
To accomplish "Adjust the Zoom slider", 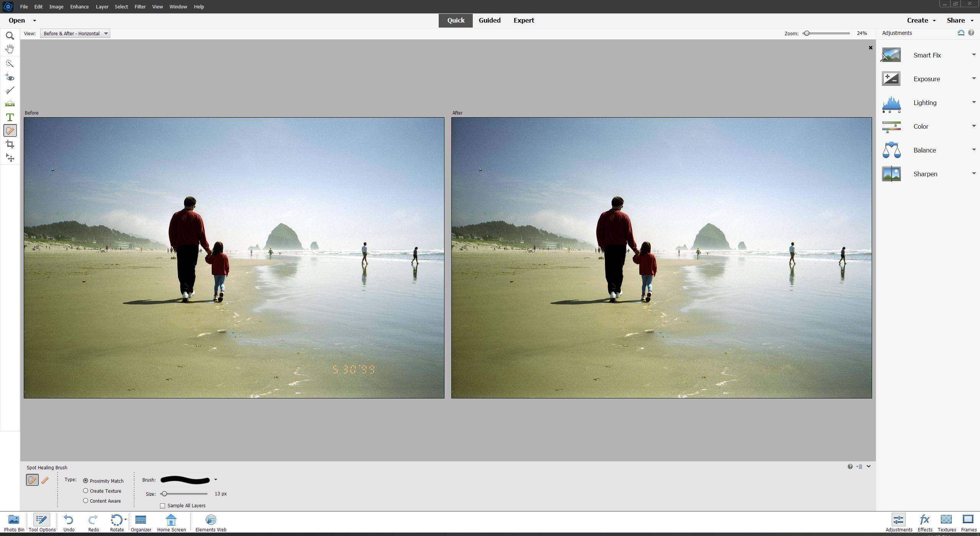I will (x=807, y=33).
